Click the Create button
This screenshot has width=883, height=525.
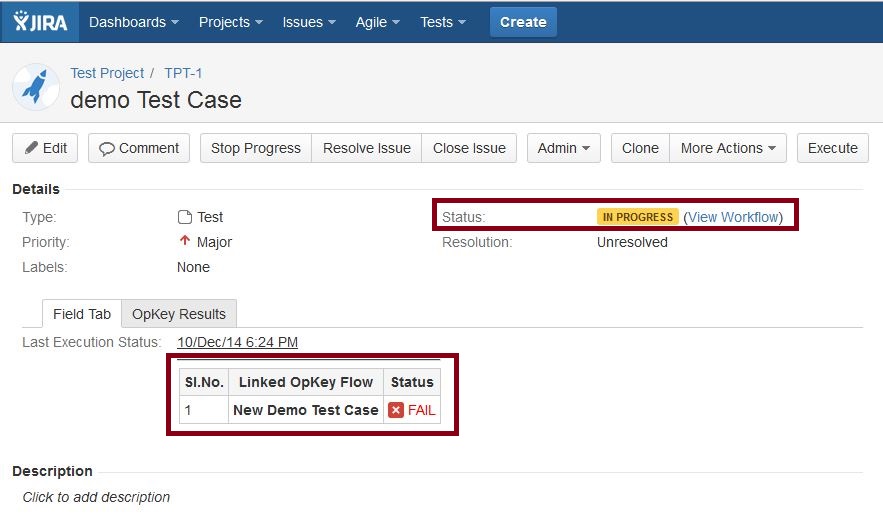click(x=523, y=22)
